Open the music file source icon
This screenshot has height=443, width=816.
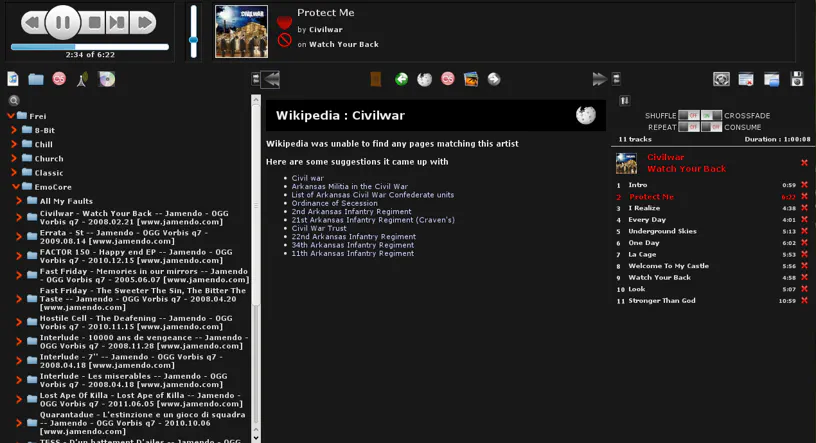[13, 79]
